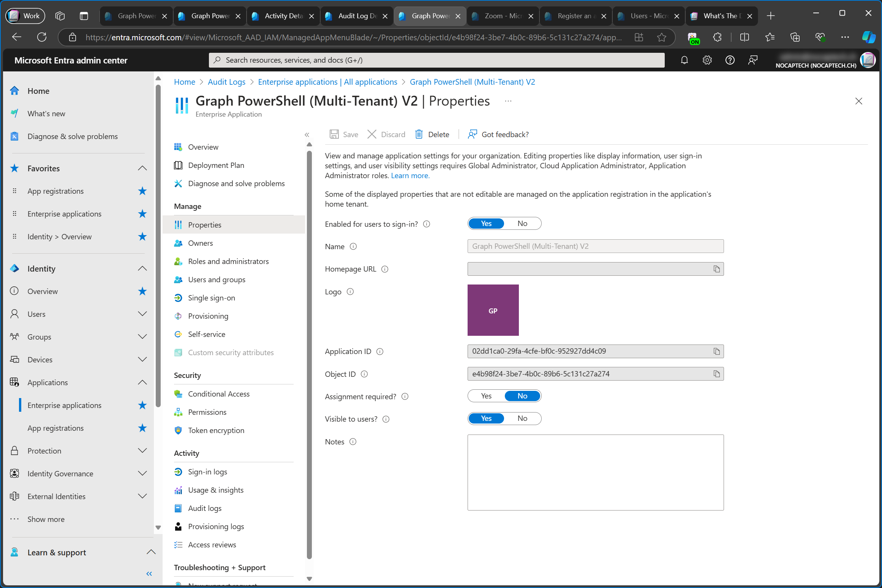Open the help question mark icon
Image resolution: width=882 pixels, height=588 pixels.
pyautogui.click(x=730, y=60)
